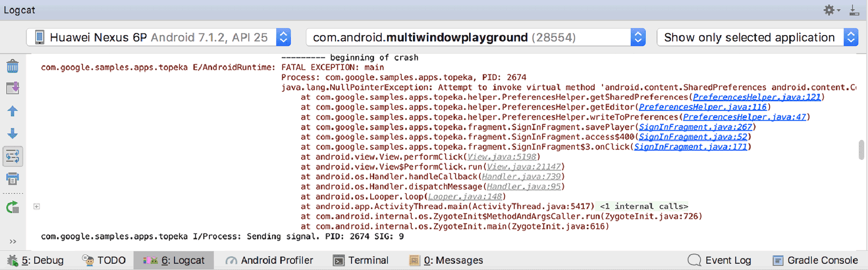The width and height of the screenshot is (868, 270).
Task: Toggle the soft-wrap button
Action: click(12, 156)
